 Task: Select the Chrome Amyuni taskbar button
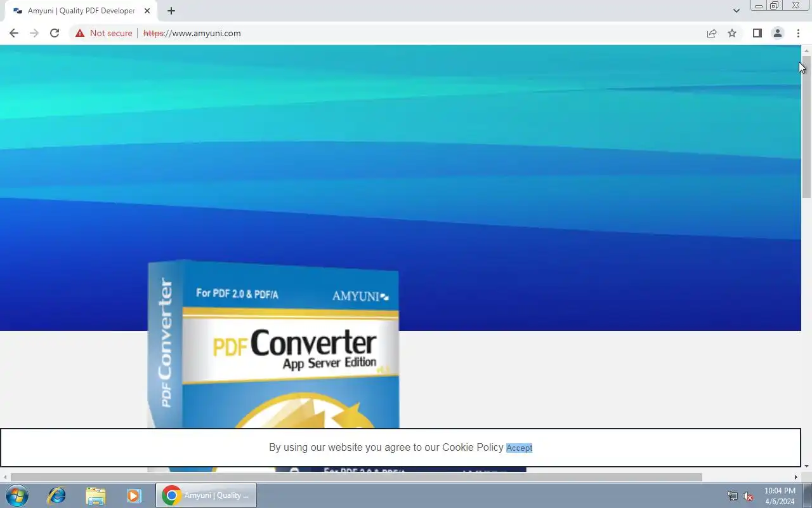click(206, 495)
